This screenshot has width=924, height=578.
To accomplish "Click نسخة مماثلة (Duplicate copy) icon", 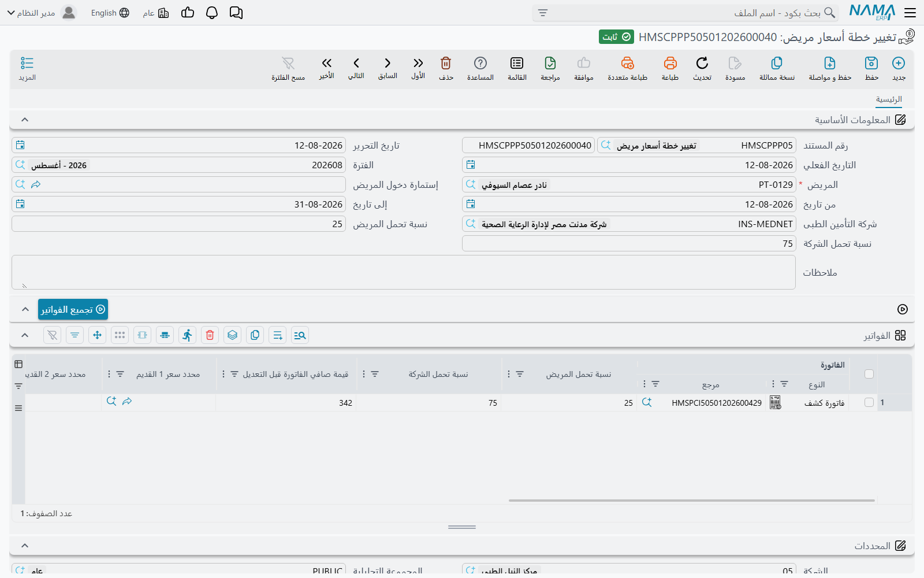I will 777,63.
